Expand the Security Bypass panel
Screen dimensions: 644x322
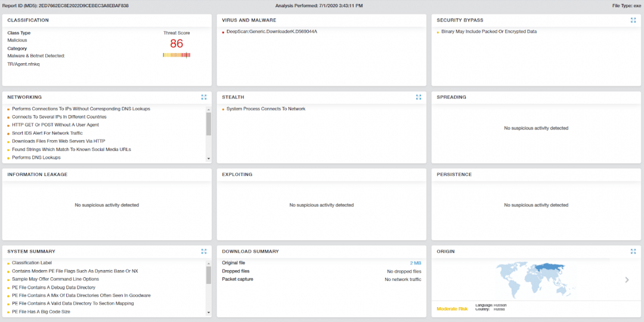[x=633, y=20]
